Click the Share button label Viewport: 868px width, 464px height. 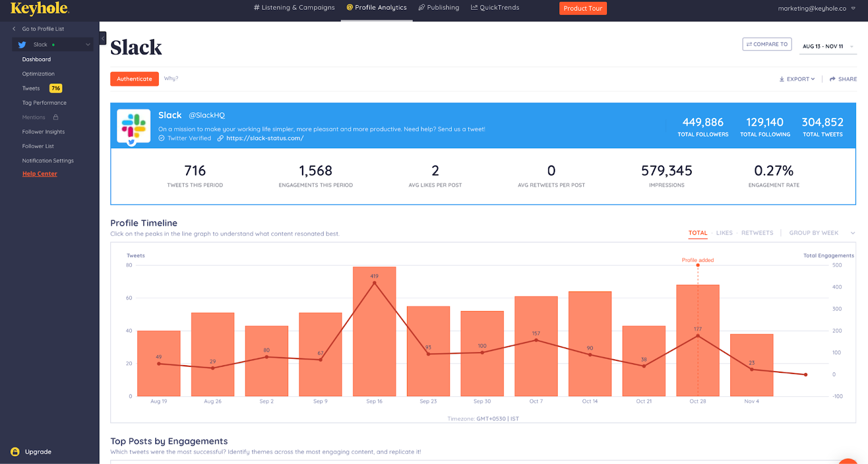pyautogui.click(x=847, y=79)
